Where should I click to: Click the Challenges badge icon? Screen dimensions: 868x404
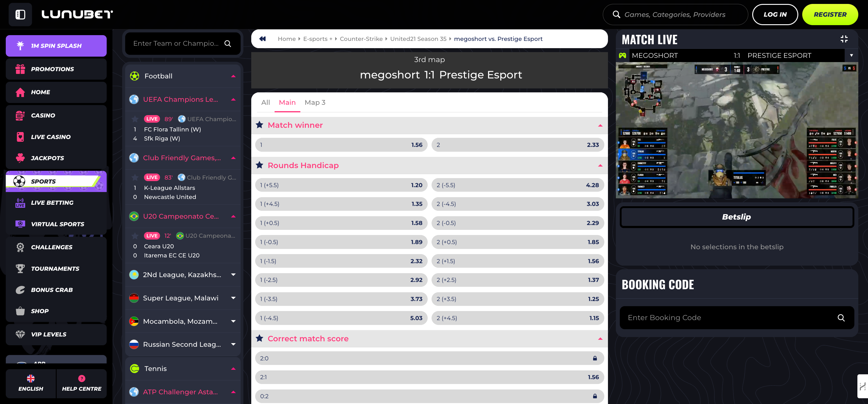coord(20,247)
